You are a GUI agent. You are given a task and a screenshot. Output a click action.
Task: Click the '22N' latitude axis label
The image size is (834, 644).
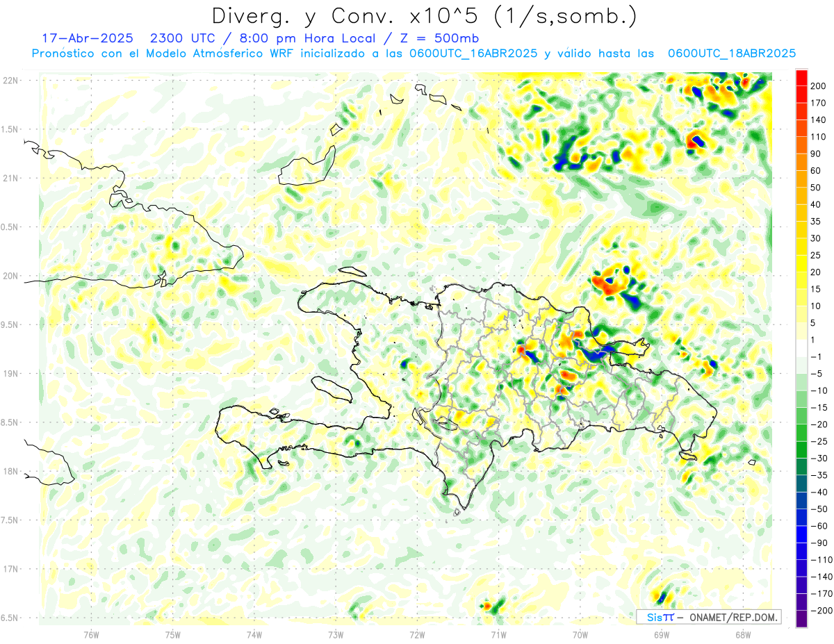(10, 80)
